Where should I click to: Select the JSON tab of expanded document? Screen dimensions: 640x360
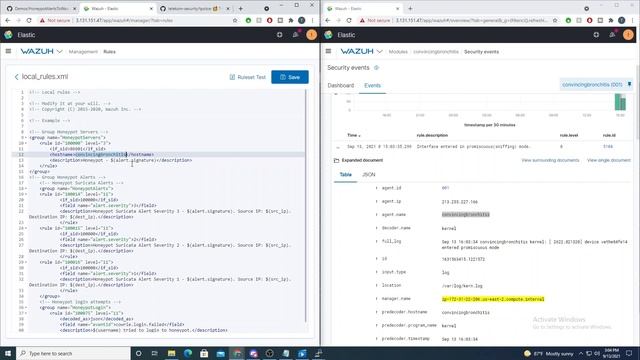[369, 175]
